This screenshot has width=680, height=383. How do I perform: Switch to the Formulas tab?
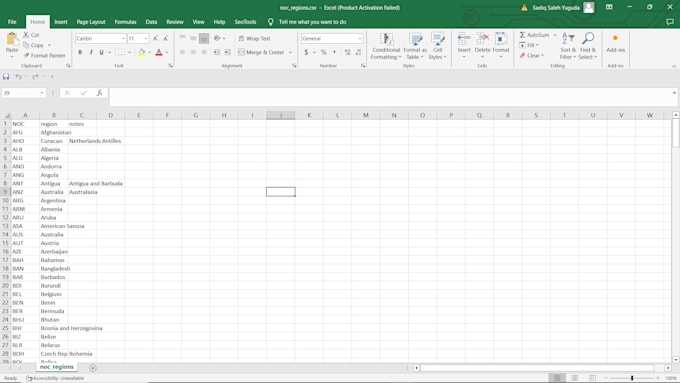click(125, 22)
